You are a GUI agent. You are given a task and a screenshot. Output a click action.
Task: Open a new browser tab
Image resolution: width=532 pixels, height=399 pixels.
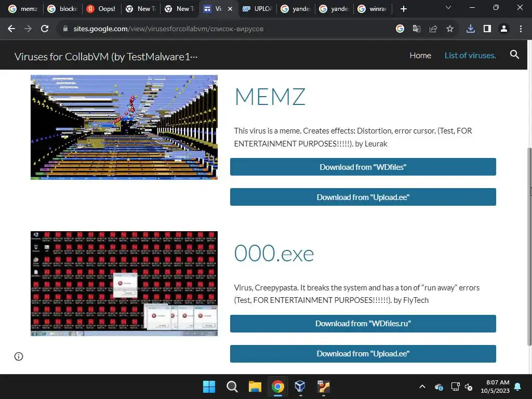coord(403,9)
